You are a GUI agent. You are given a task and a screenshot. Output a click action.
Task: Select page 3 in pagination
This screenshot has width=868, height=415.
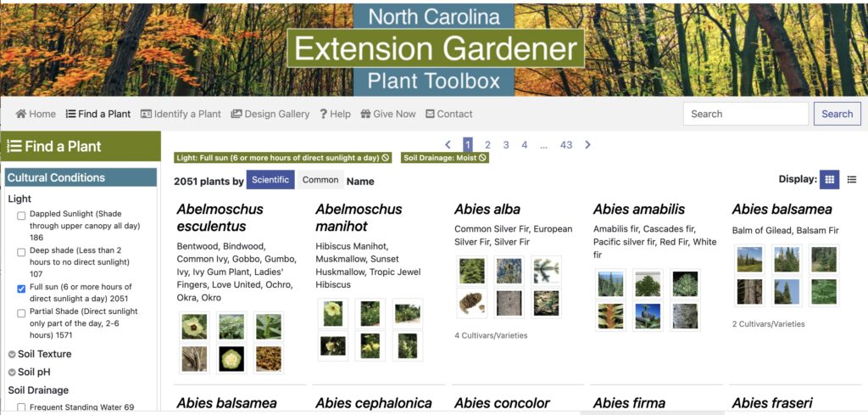tap(506, 145)
